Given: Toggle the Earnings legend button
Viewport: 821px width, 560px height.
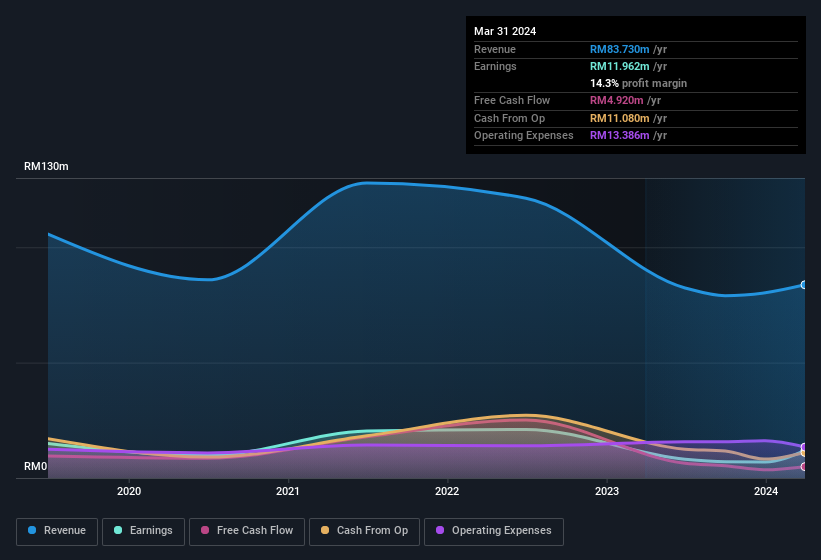Looking at the screenshot, I should point(143,531).
